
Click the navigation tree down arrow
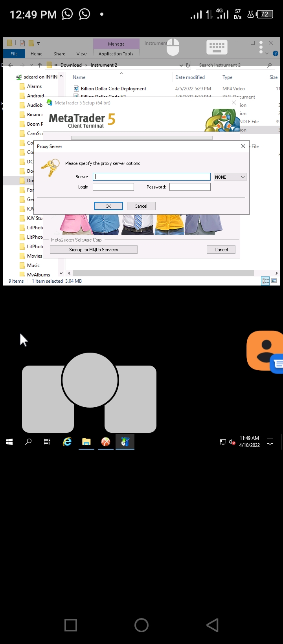(x=61, y=273)
